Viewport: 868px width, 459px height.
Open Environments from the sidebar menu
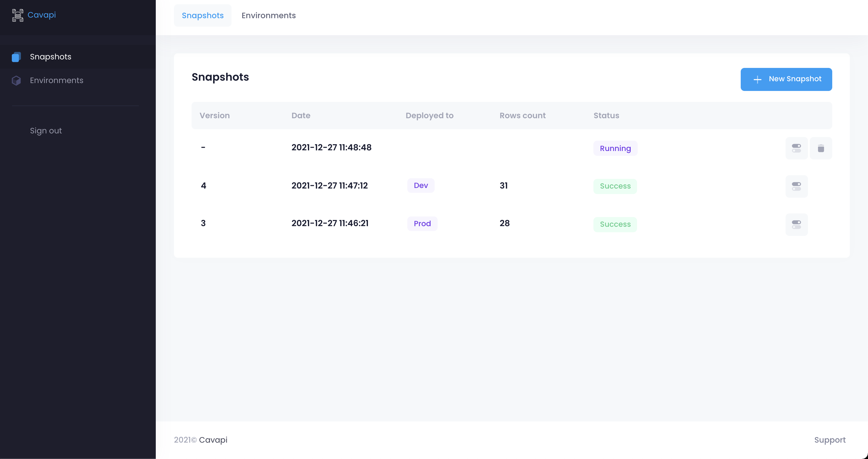click(57, 81)
